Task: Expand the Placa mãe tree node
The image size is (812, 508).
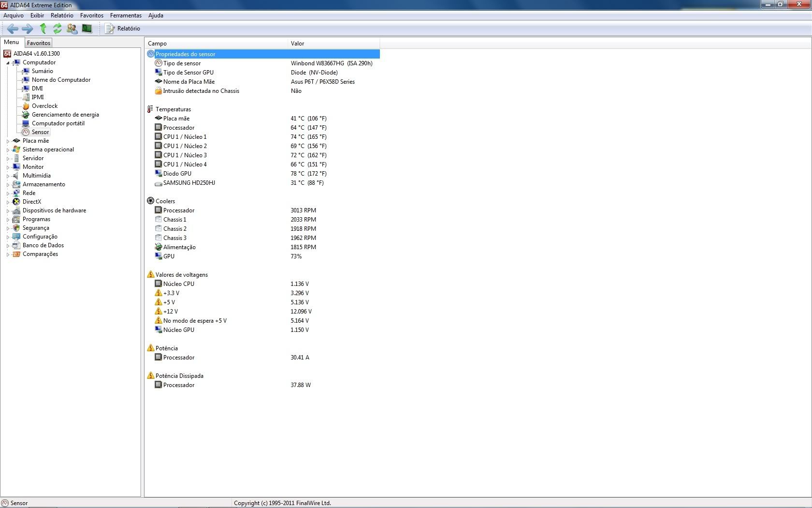Action: (x=8, y=141)
